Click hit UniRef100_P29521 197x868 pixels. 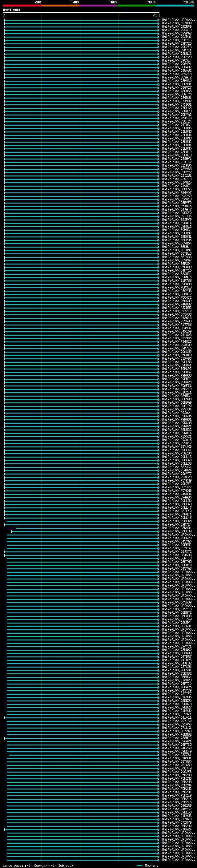(177, 436)
